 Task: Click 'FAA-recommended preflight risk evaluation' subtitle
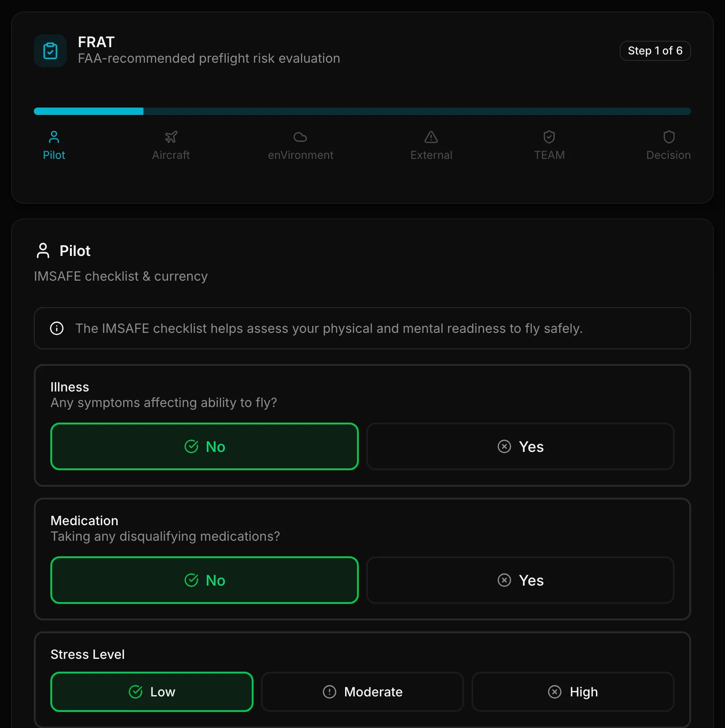[209, 59]
